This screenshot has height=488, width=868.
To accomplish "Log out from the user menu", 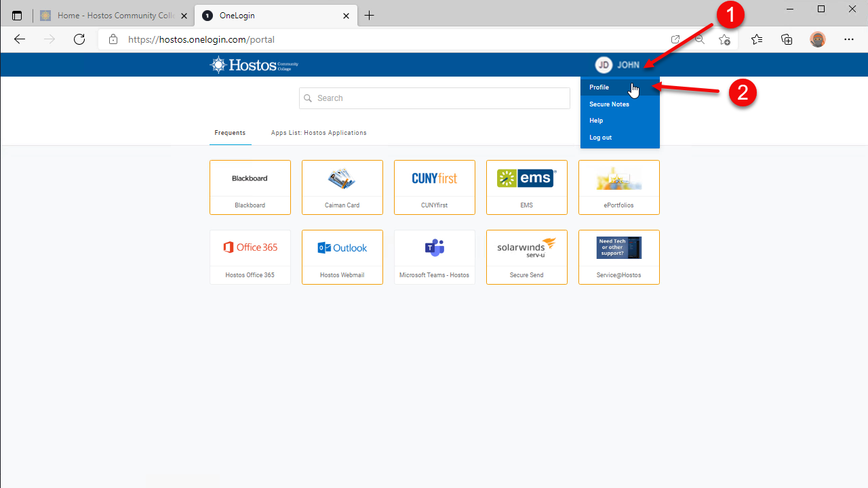I will click(600, 138).
